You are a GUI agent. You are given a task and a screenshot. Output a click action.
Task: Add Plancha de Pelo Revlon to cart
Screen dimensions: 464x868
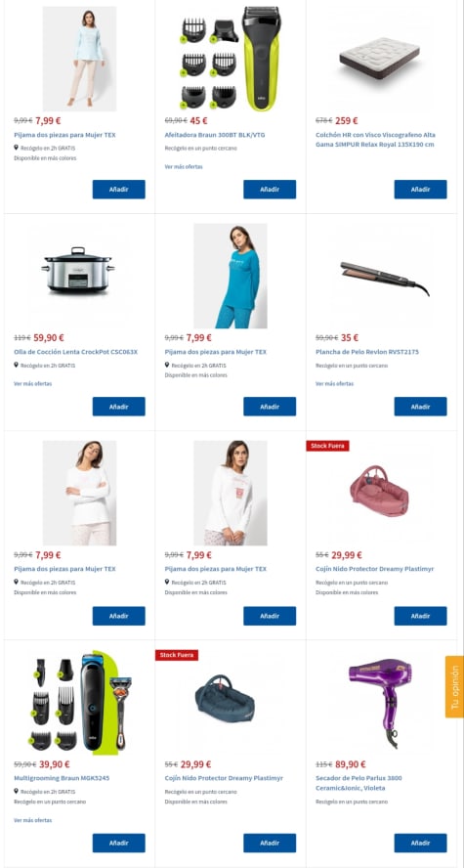click(x=420, y=407)
